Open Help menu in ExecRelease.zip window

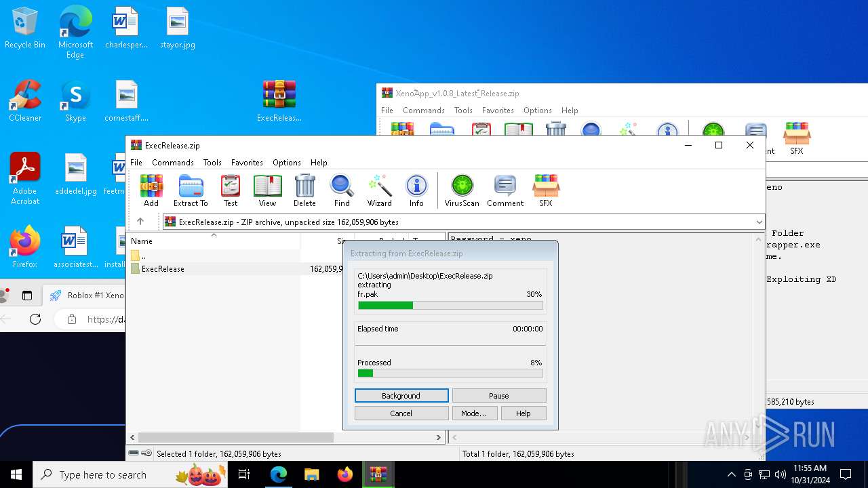coord(319,163)
